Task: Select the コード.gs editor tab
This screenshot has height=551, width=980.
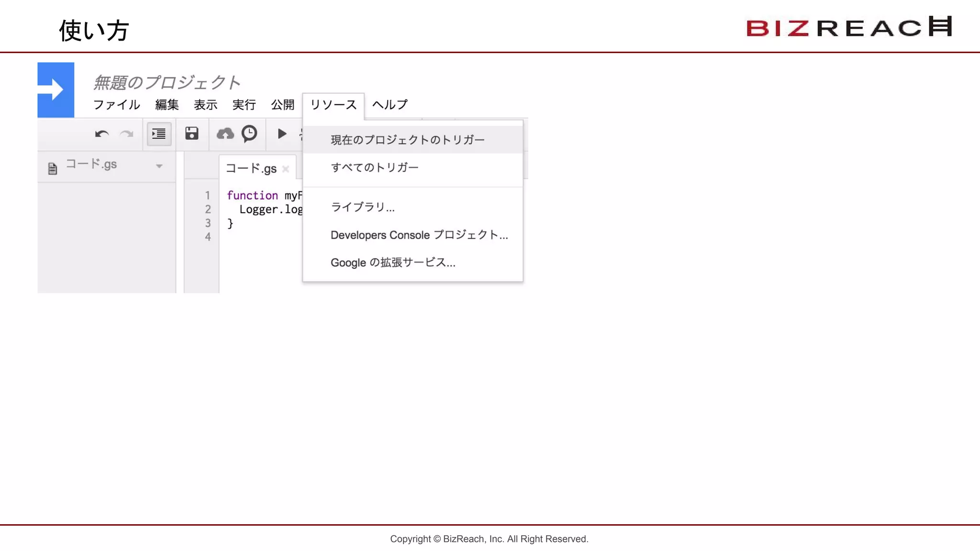Action: click(x=251, y=168)
